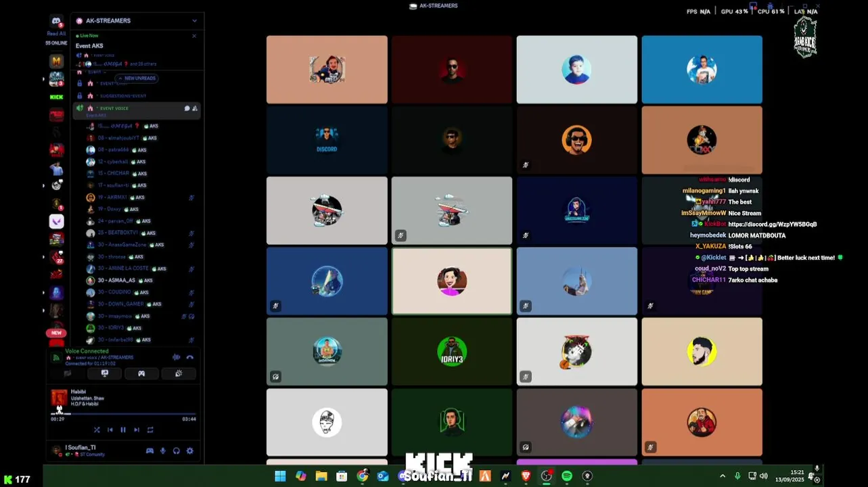
Task: Select user 30 - AMINE LA COSTE
Action: point(141,269)
